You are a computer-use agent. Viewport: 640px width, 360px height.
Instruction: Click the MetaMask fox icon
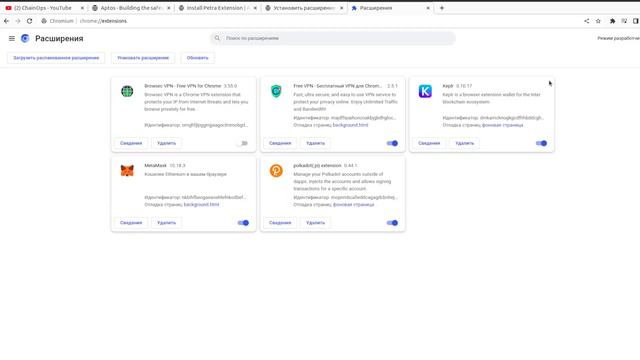pos(127,171)
